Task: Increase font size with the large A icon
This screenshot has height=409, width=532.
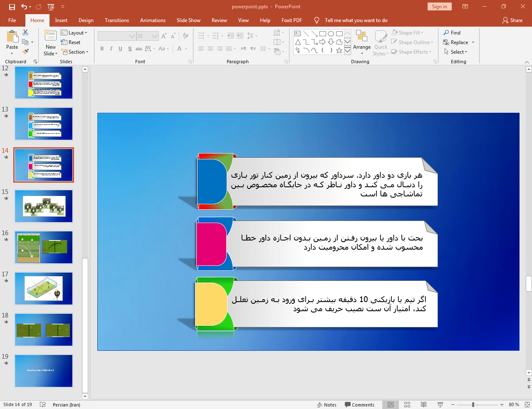Action: [164, 36]
